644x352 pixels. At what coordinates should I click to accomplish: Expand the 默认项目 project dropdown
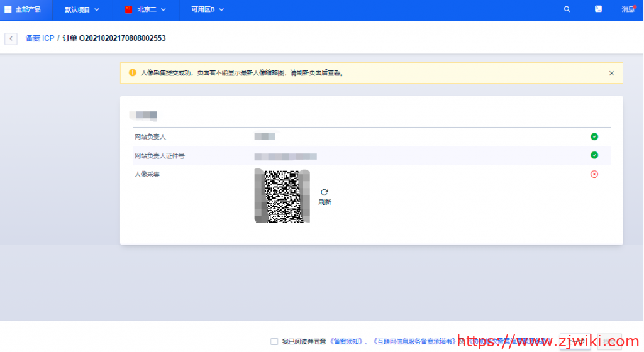(82, 9)
